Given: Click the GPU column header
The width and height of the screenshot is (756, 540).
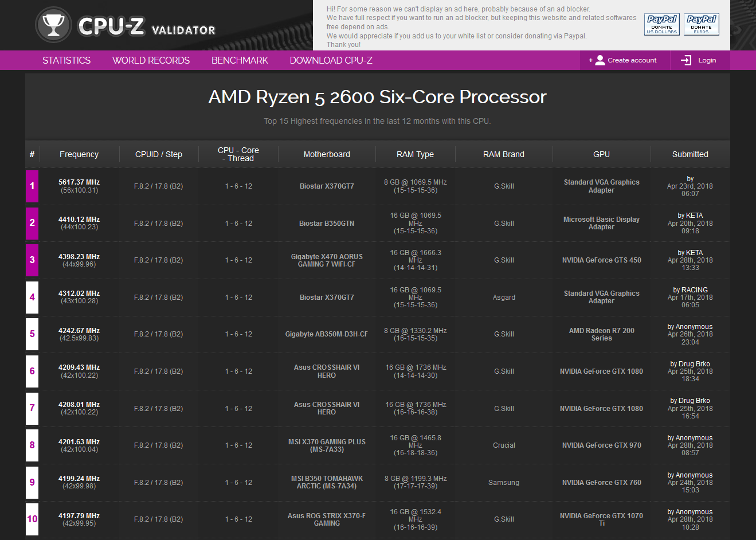Looking at the screenshot, I should [x=601, y=154].
